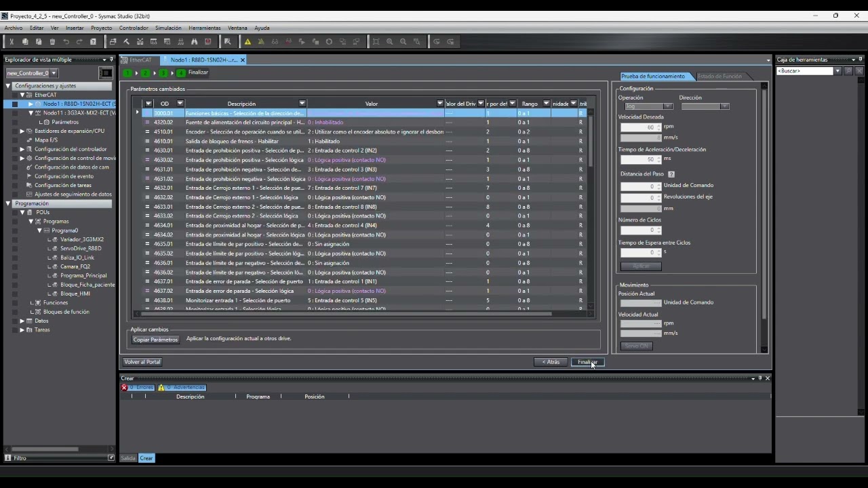
Task: Click the Copiar Parámetros button
Action: (155, 340)
